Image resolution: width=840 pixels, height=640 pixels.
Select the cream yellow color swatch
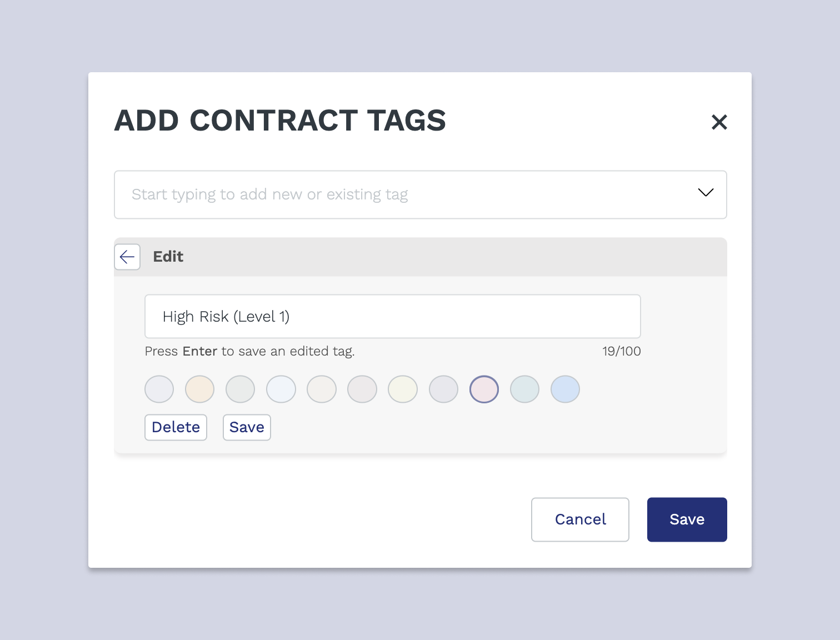point(199,389)
